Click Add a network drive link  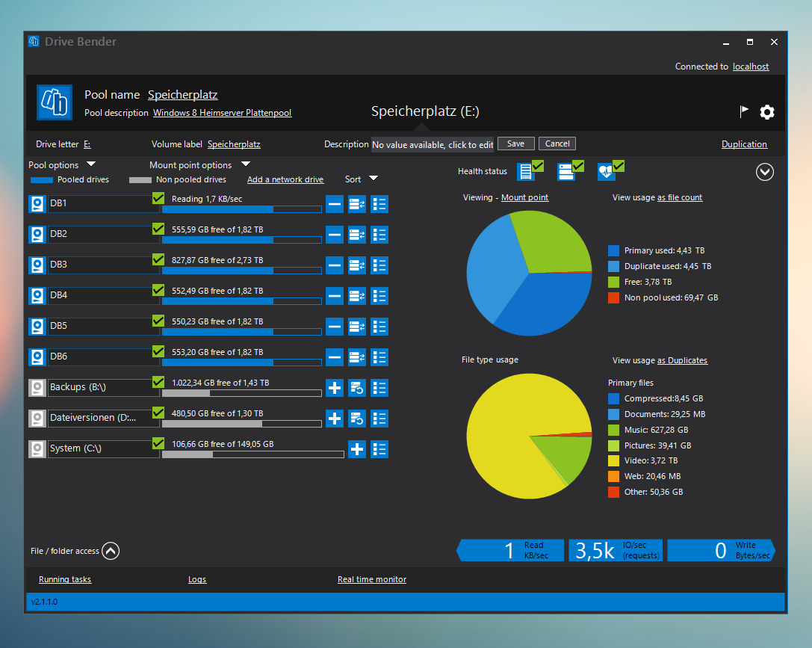pyautogui.click(x=285, y=179)
